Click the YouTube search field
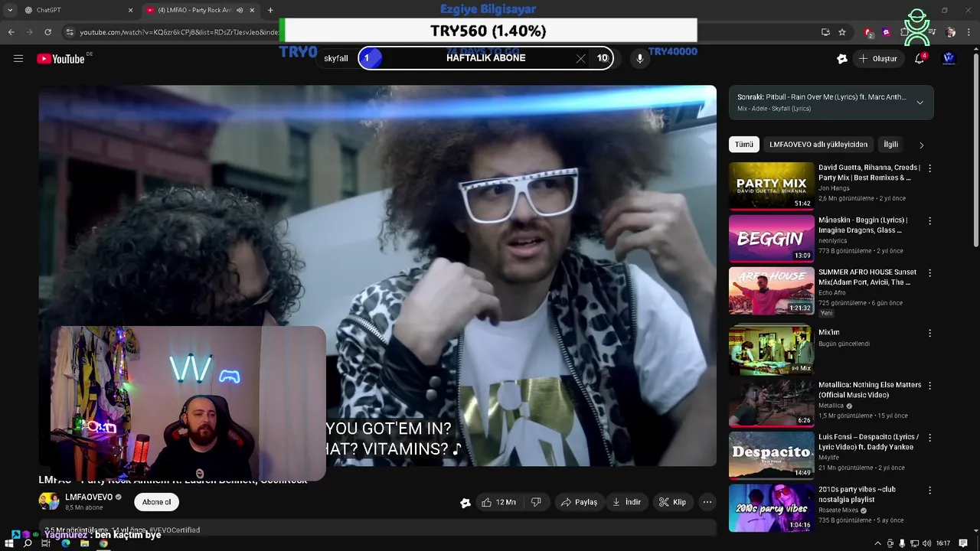The width and height of the screenshot is (980, 551). 452,58
